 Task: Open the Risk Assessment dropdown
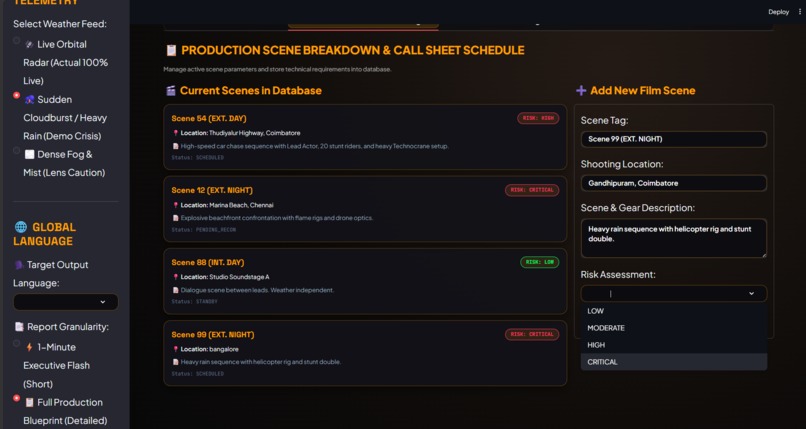point(673,293)
